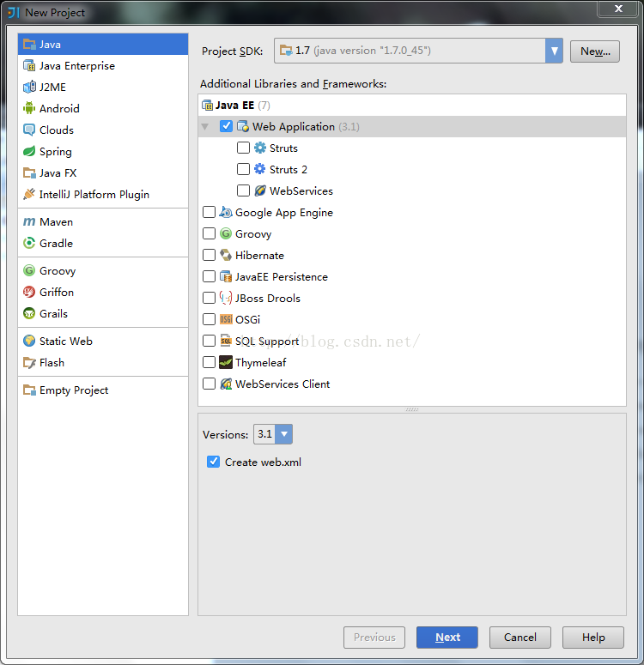Click the Java FX folder icon
Viewport: 644px width, 665px height.
29,173
